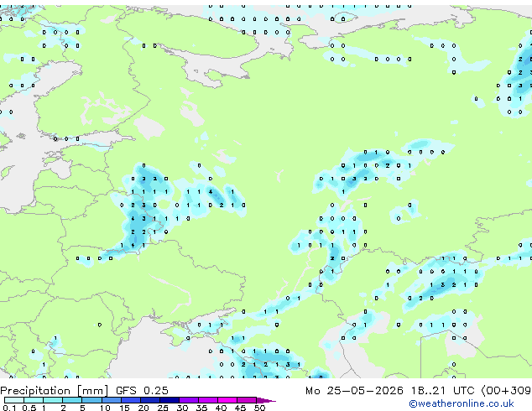Click the "Precipitation [mm]" title text
This screenshot has width=532, height=411.
pyautogui.click(x=55, y=391)
